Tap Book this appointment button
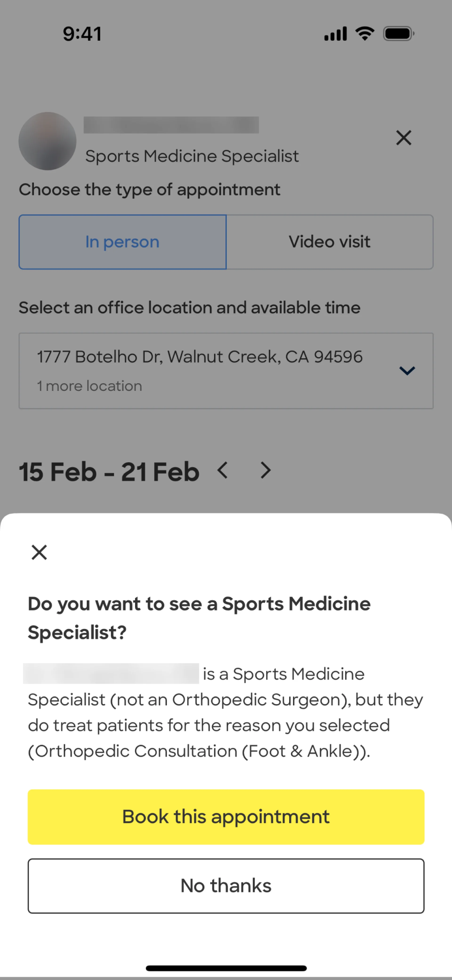 pyautogui.click(x=226, y=817)
